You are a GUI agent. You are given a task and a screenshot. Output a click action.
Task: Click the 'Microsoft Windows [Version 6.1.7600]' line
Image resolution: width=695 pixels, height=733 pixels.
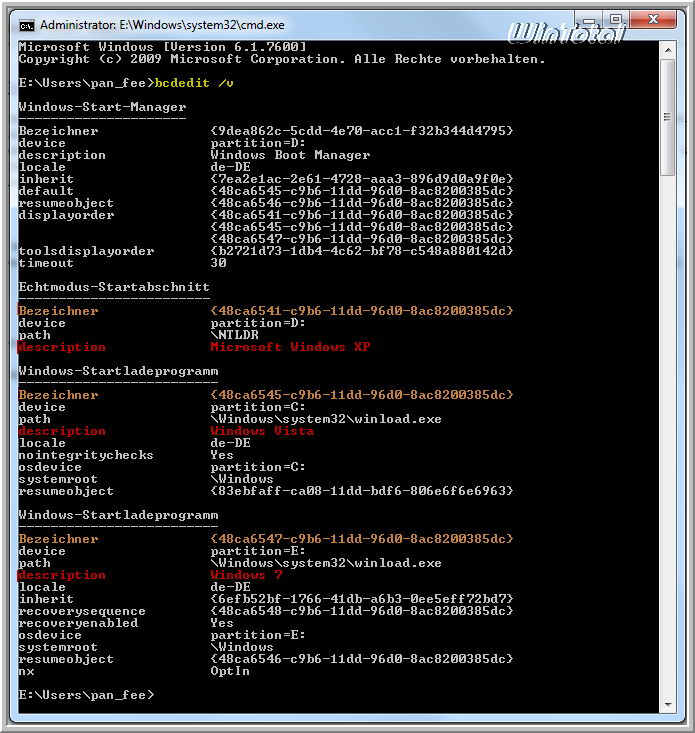163,47
